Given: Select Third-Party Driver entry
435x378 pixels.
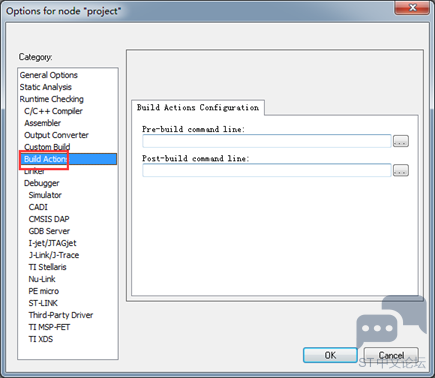Looking at the screenshot, I should point(61,315).
